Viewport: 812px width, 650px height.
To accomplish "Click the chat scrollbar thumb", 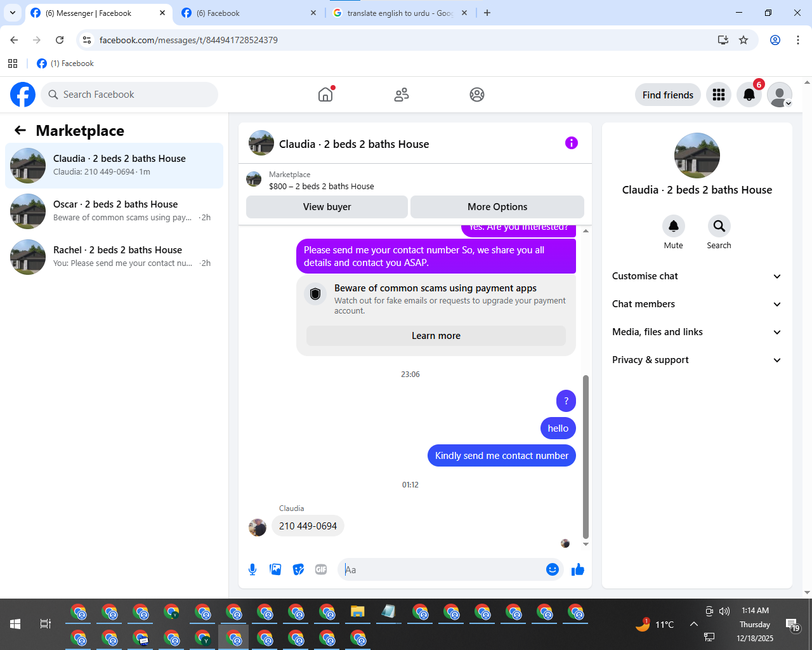I will [586, 456].
